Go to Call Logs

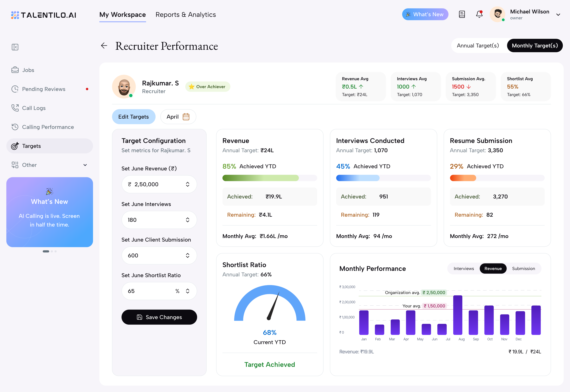pyautogui.click(x=50, y=108)
